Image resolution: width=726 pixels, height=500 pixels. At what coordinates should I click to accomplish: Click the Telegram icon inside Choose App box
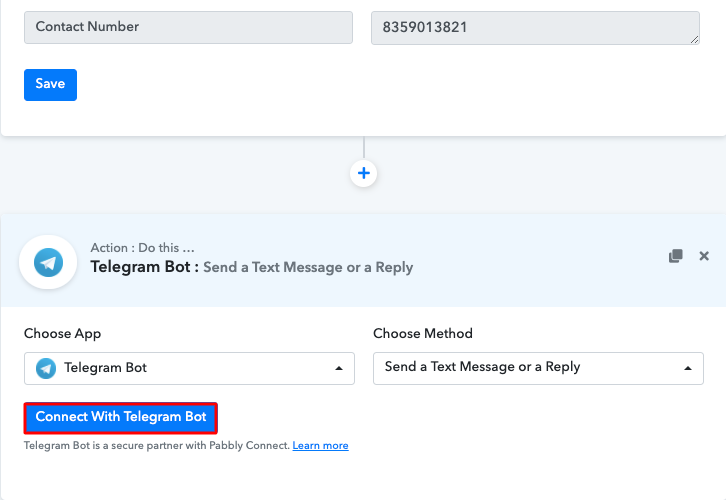click(46, 368)
